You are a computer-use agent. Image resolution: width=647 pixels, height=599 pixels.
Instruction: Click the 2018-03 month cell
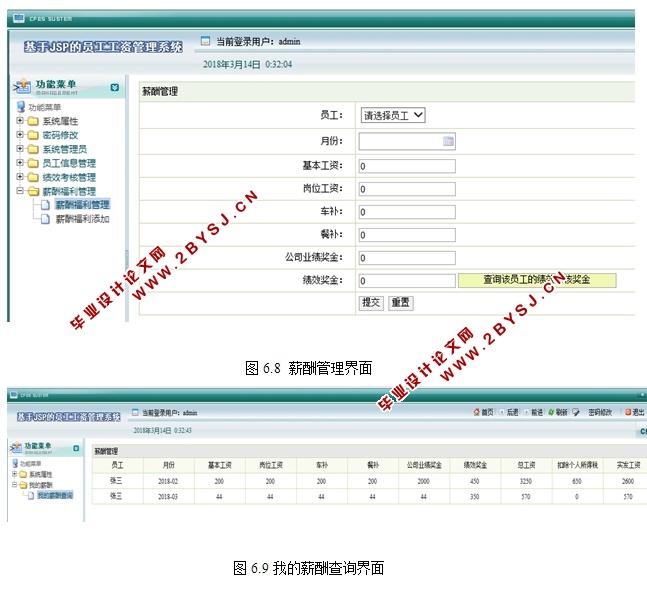[x=168, y=497]
